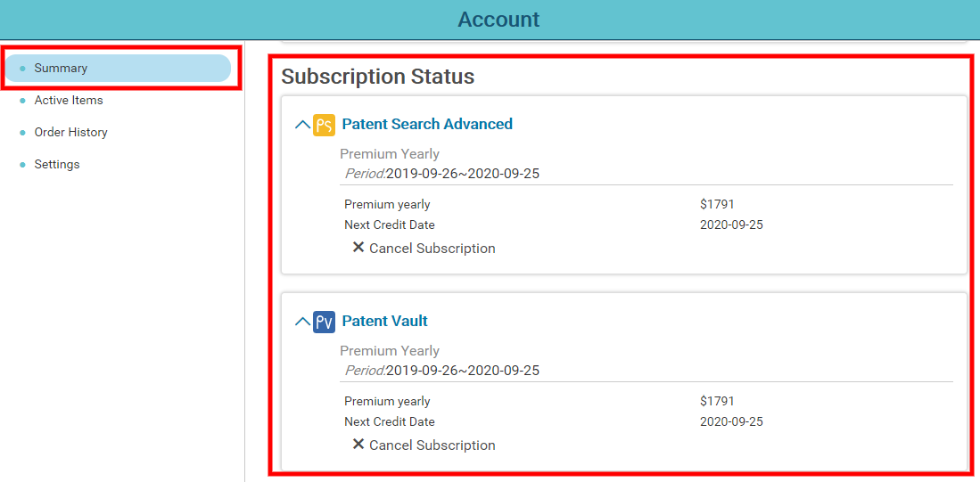Click the X icon under Patent Search Advanced

click(x=358, y=248)
